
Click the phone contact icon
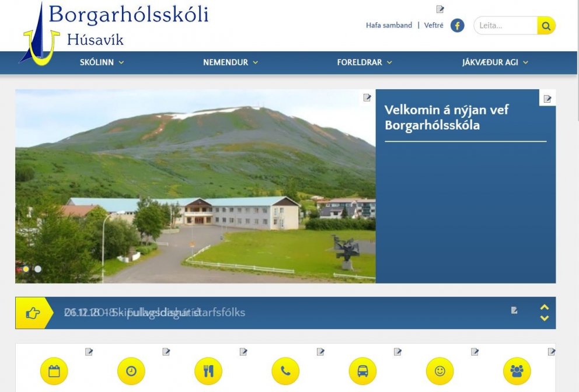coord(285,370)
